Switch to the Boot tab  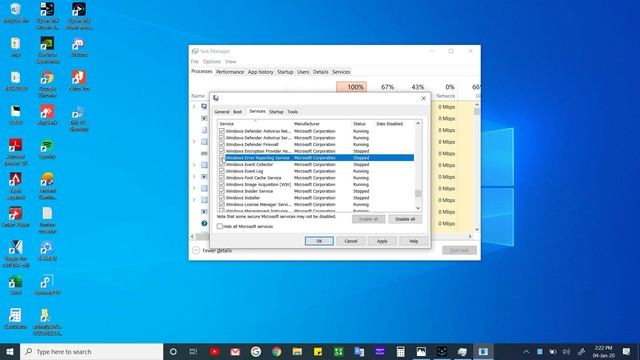[x=238, y=111]
